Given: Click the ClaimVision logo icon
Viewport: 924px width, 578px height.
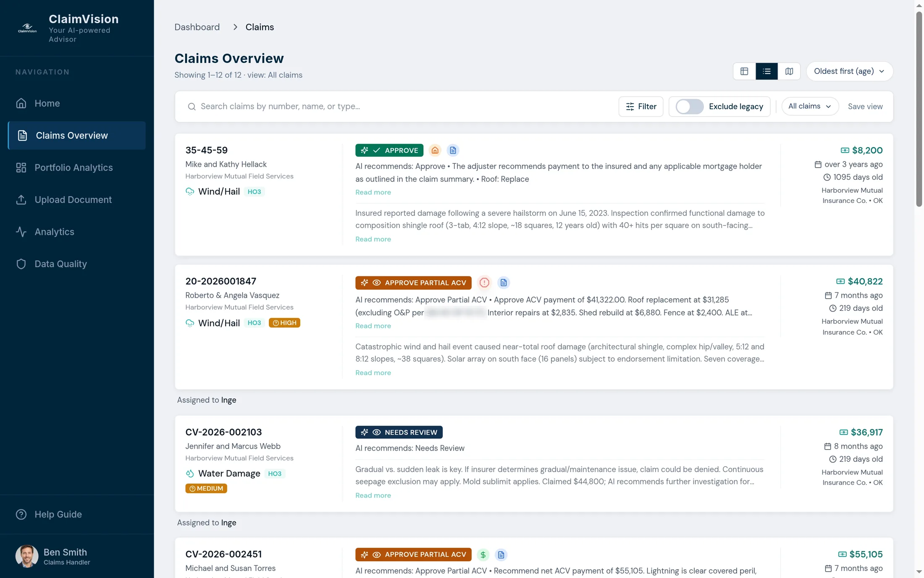Looking at the screenshot, I should (27, 28).
